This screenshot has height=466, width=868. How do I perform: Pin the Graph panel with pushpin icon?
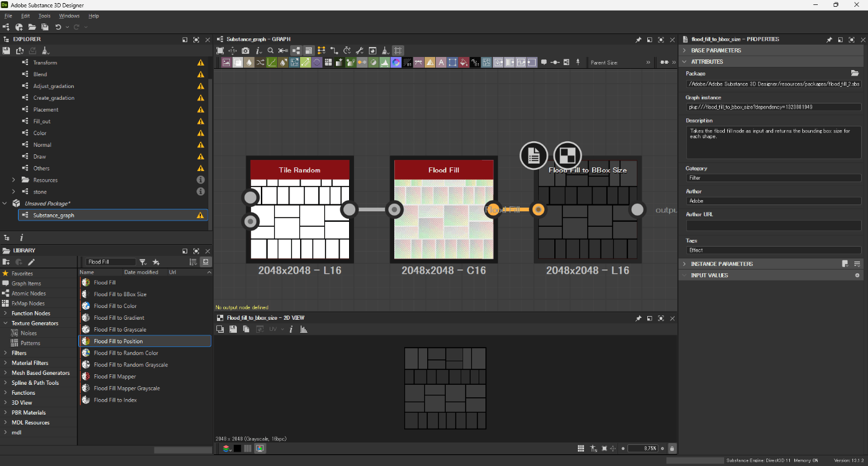(639, 40)
